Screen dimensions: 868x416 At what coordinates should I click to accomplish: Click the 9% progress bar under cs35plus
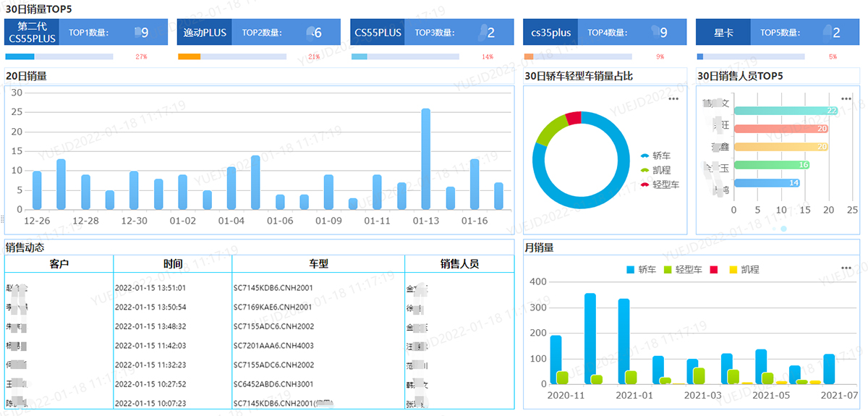(x=578, y=56)
